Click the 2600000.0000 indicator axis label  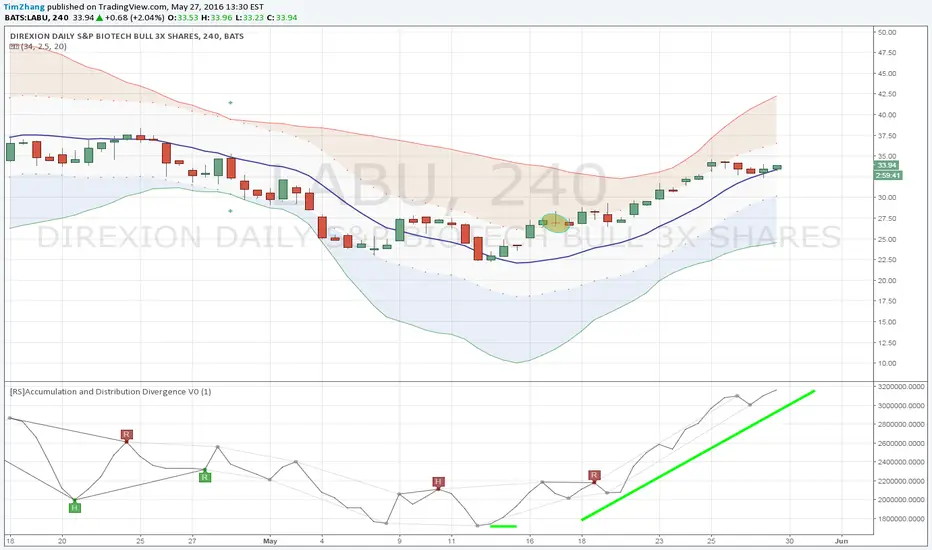click(900, 444)
